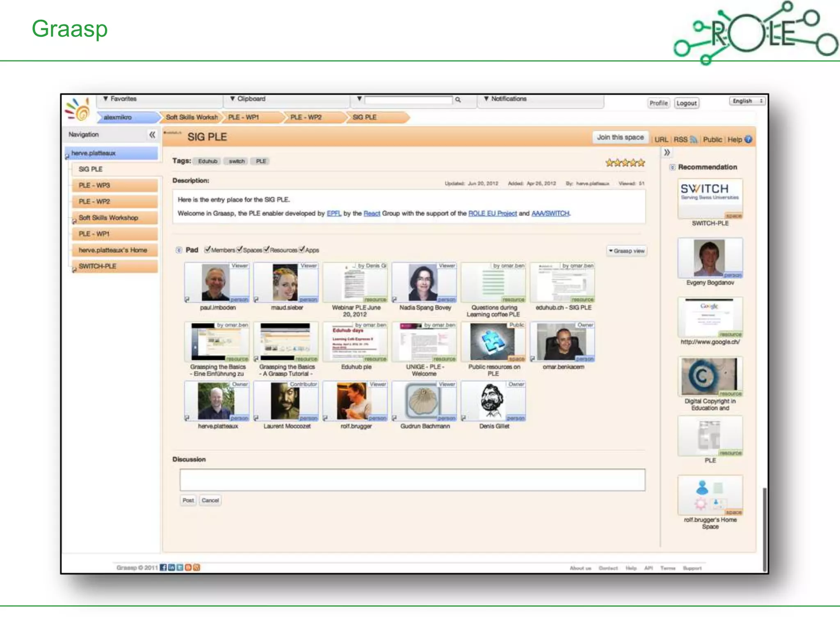Disable the Resources checkbox

pos(267,249)
